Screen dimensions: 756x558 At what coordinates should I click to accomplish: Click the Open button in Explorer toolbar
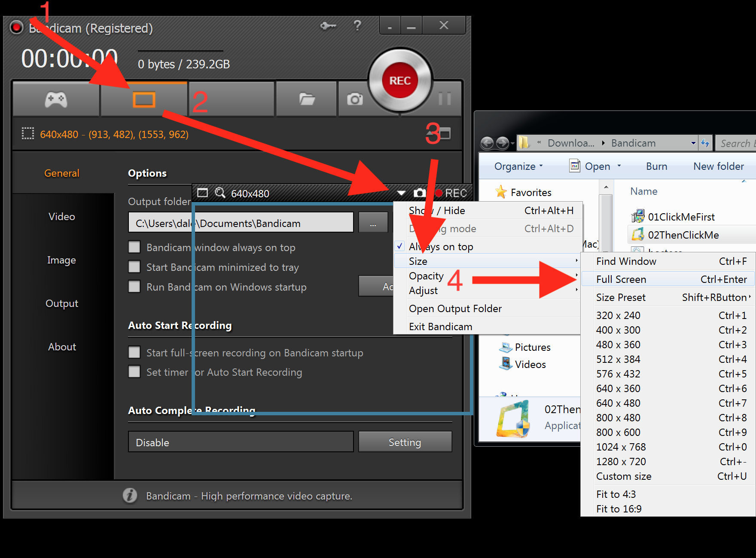[590, 166]
